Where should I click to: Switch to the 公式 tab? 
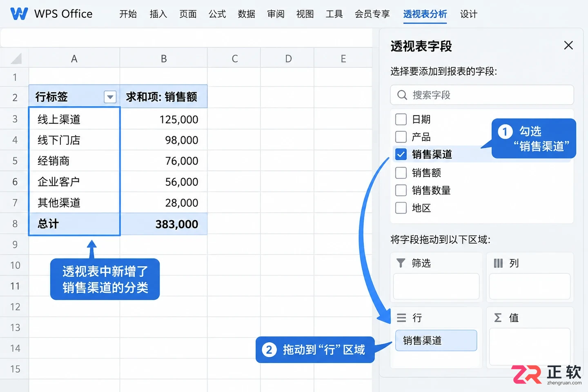coord(217,14)
